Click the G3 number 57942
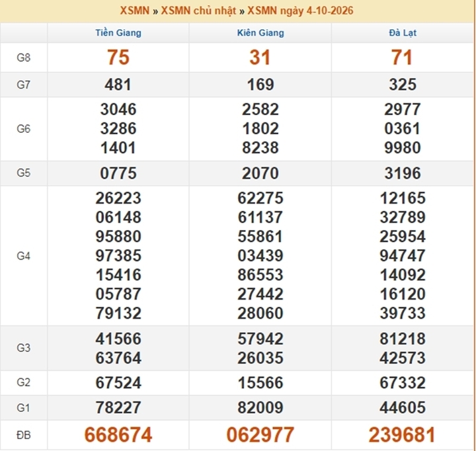The height and width of the screenshot is (451, 476). 260,339
